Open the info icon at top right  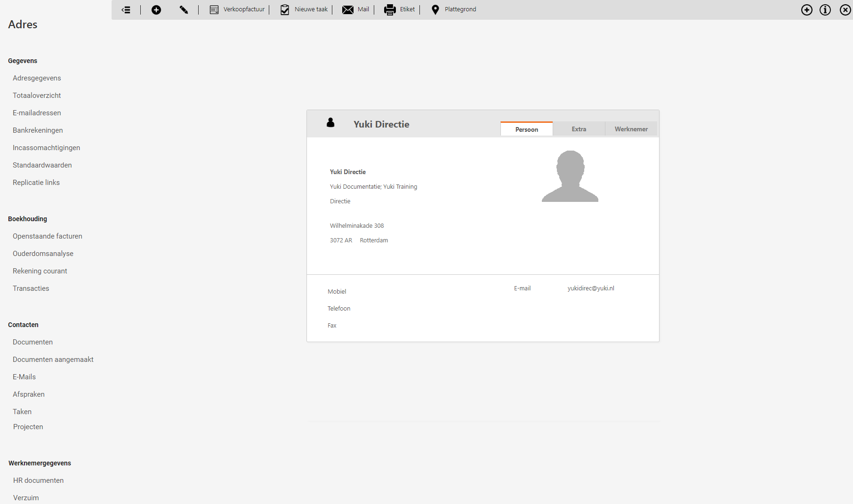[x=825, y=10]
